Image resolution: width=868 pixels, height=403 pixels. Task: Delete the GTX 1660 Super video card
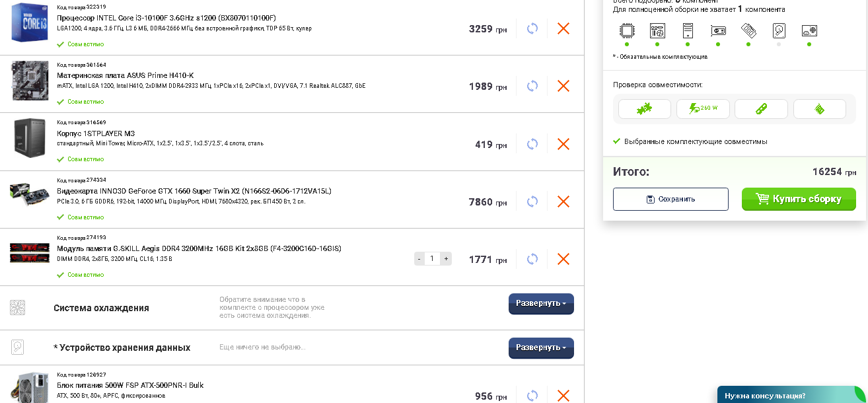click(563, 201)
